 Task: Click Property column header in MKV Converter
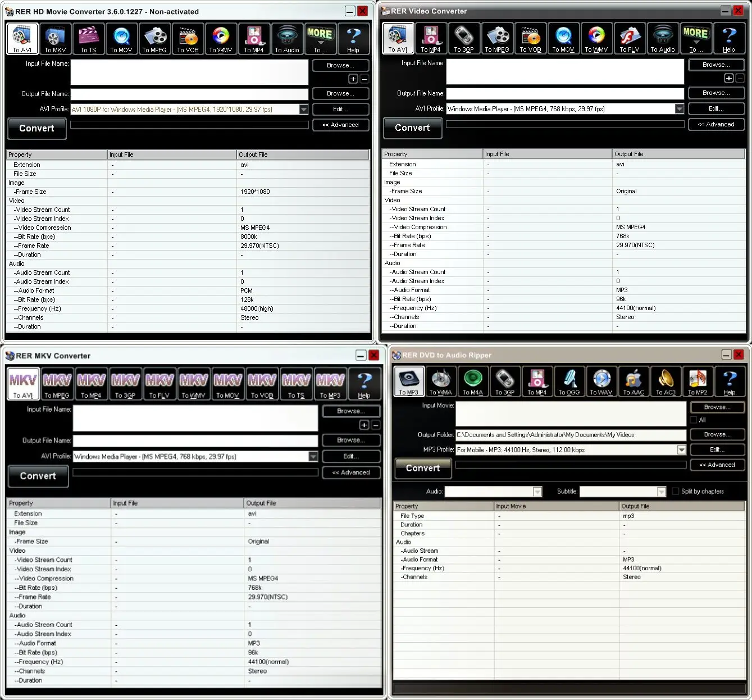pyautogui.click(x=59, y=503)
